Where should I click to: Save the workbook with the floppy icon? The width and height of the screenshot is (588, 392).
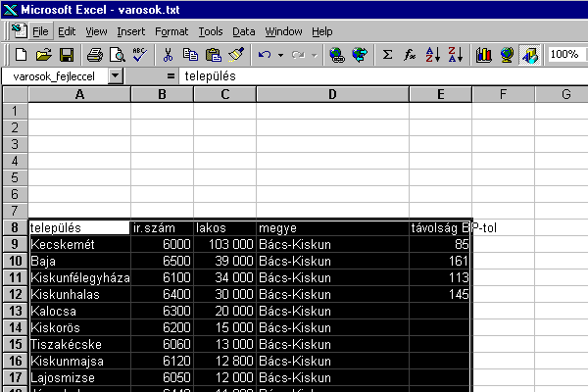(x=67, y=55)
